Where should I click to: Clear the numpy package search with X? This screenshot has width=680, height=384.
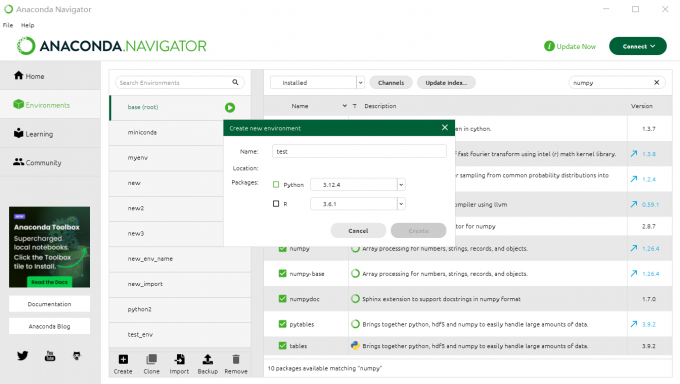click(x=657, y=82)
